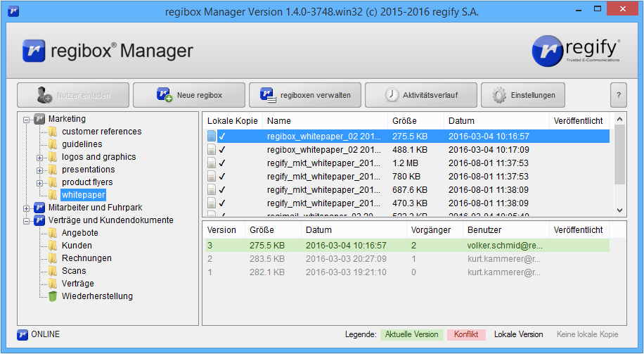
Task: Click the Kunden folder icon
Action: point(53,246)
